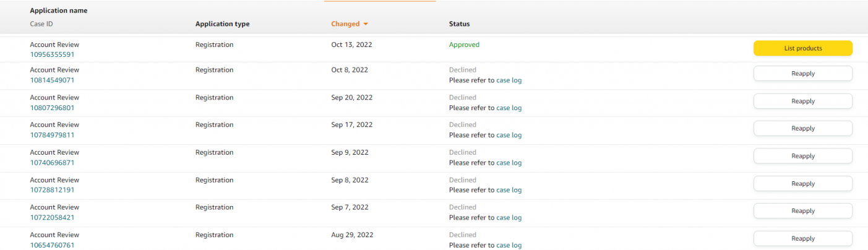Open case ID 10740696871
This screenshot has width=868, height=250.
coord(52,163)
